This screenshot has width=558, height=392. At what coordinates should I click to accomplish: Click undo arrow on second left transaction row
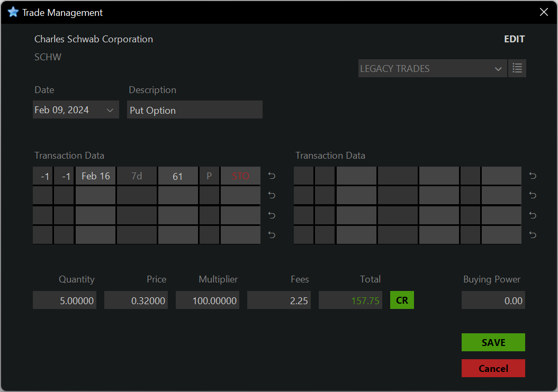pos(272,196)
